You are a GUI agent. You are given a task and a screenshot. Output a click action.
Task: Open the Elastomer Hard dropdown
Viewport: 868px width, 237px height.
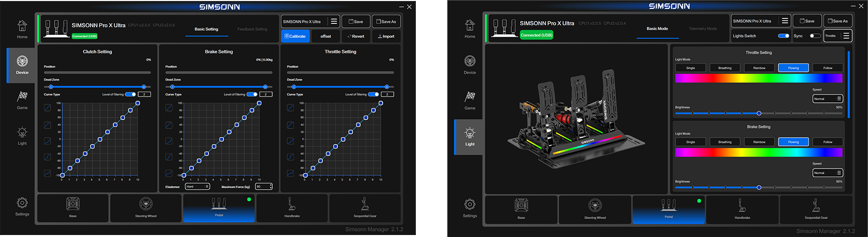[x=198, y=187]
